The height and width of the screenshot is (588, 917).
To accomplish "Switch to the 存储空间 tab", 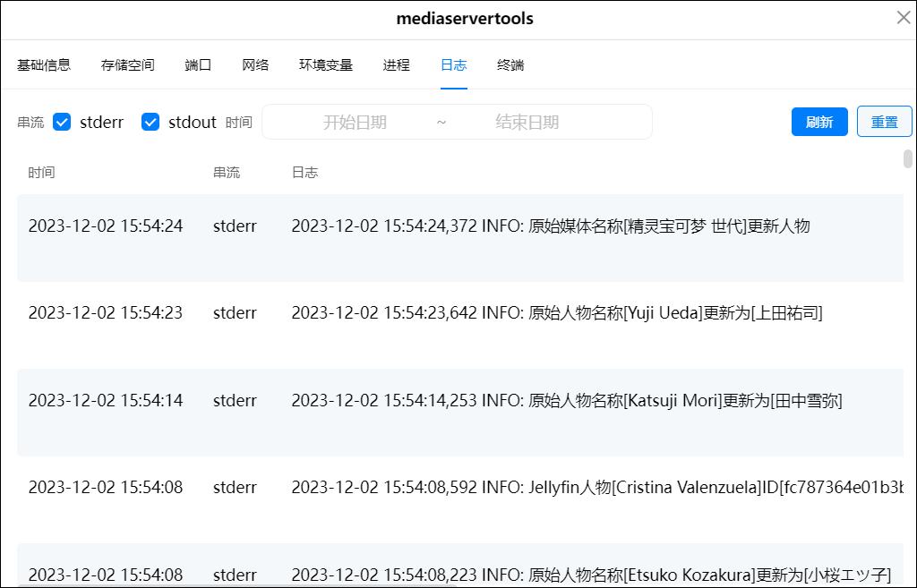I will pos(128,64).
